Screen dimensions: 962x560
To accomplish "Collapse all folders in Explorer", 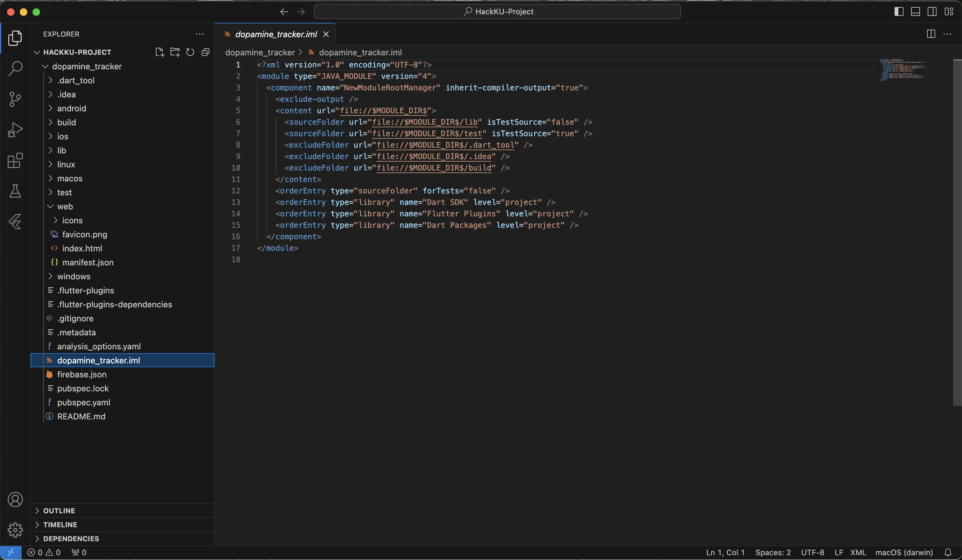I will coord(206,52).
